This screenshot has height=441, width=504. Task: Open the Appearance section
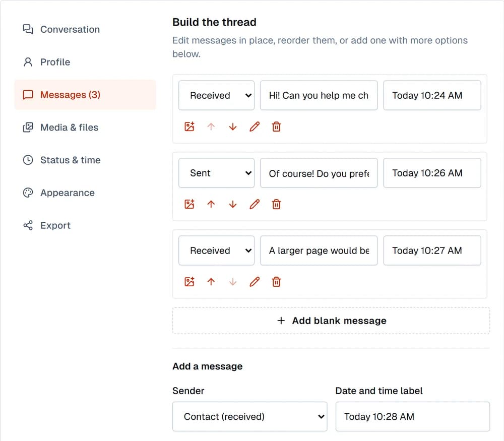(85, 193)
